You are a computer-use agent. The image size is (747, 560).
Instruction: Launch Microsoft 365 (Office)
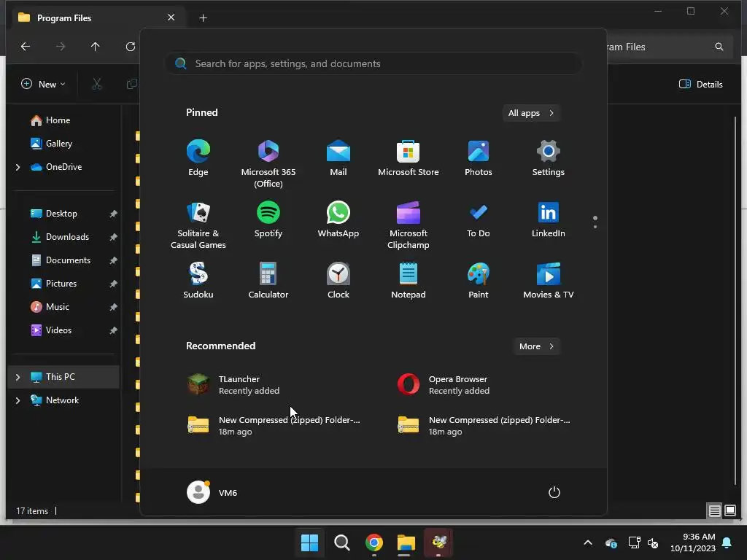[268, 164]
